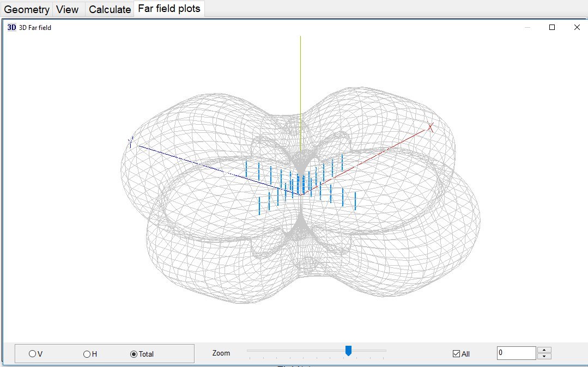Minimize the 3D Far field window
Viewport: 588px width, 367px height.
point(527,27)
